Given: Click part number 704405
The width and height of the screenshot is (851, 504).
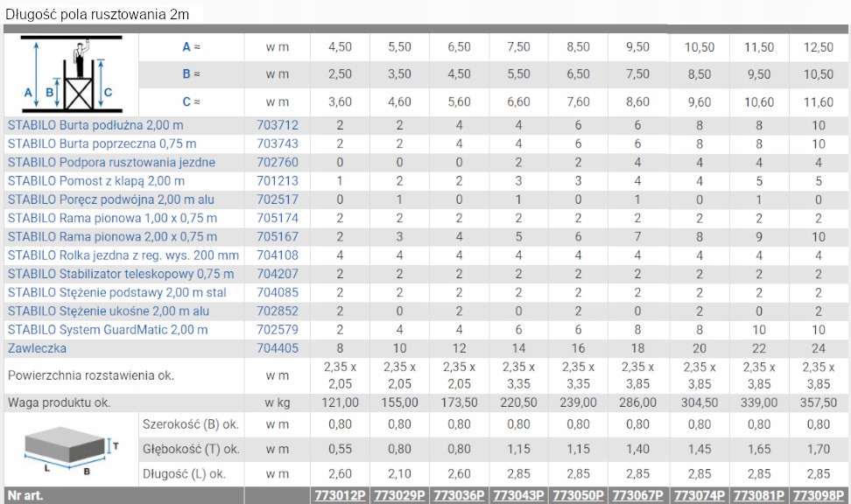Looking at the screenshot, I should click(x=278, y=348).
